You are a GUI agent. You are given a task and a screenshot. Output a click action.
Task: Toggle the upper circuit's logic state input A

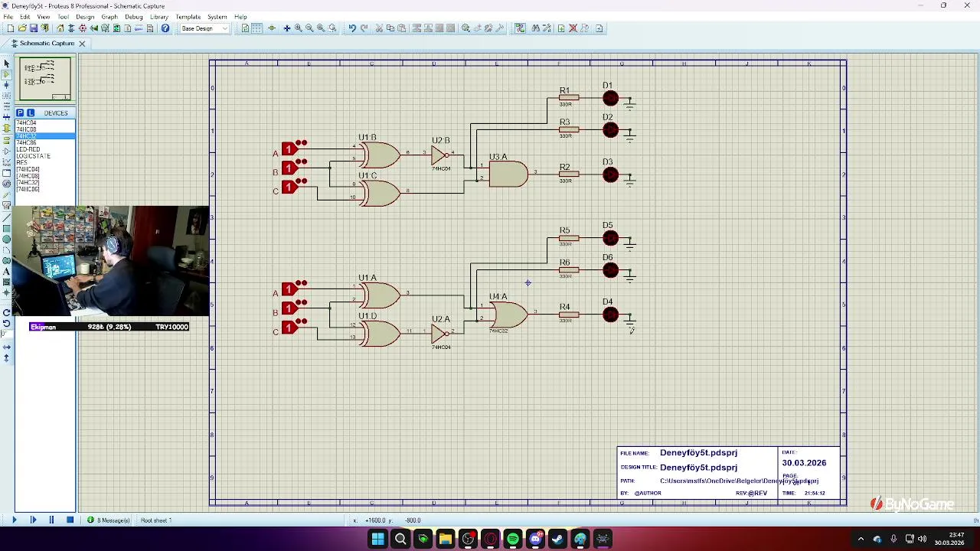[289, 149]
